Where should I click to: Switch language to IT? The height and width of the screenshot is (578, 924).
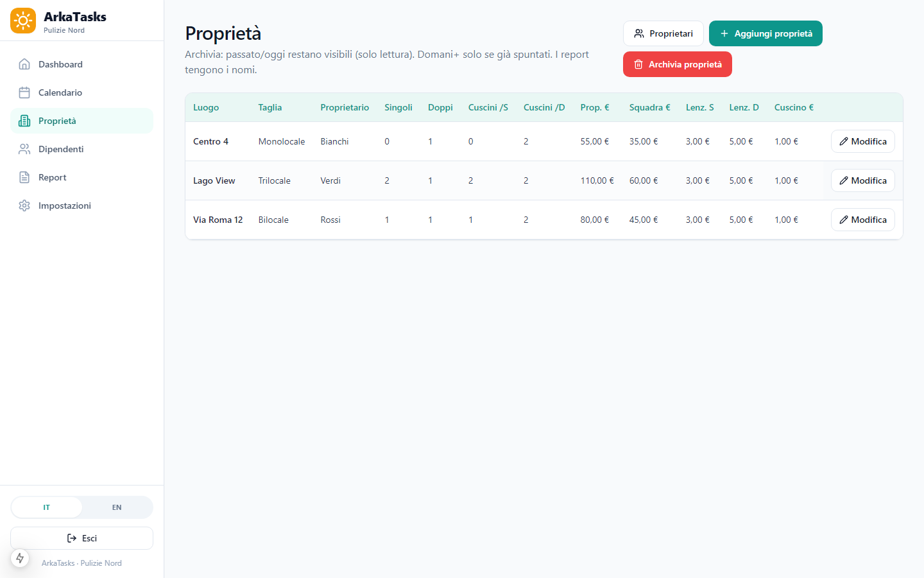(x=47, y=507)
